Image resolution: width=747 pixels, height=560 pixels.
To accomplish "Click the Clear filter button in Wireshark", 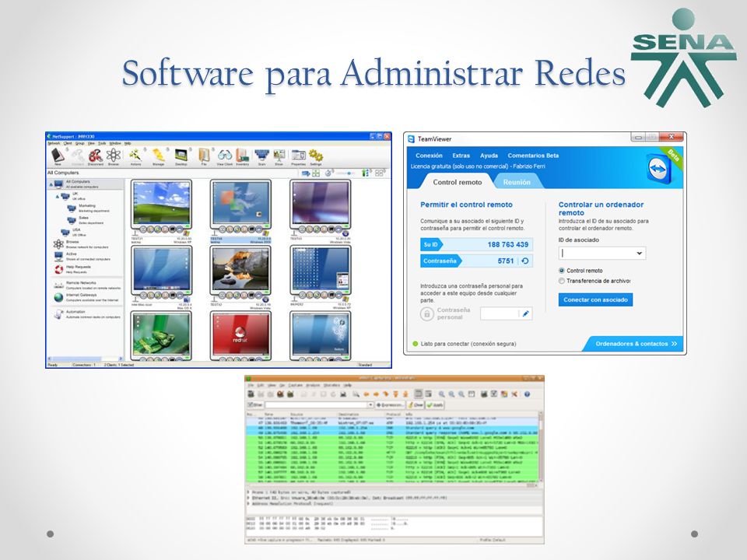I will [416, 404].
